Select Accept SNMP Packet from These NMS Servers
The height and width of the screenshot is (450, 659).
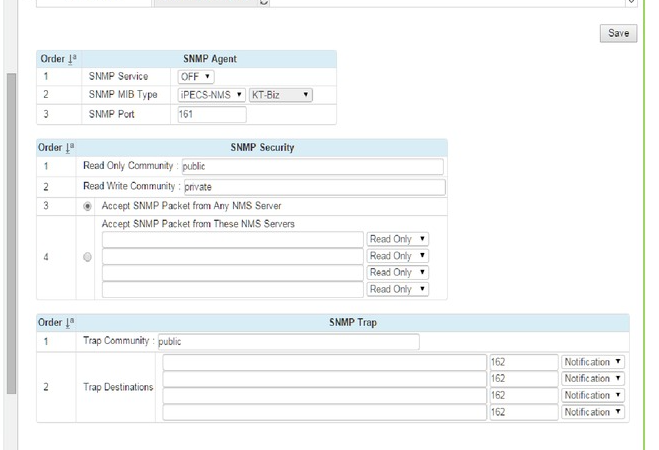(x=88, y=257)
